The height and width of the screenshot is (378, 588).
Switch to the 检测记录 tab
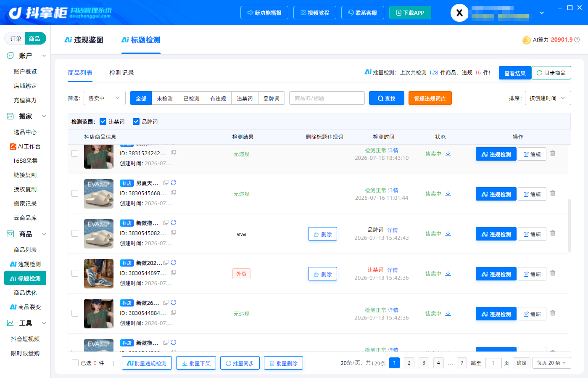coord(121,73)
